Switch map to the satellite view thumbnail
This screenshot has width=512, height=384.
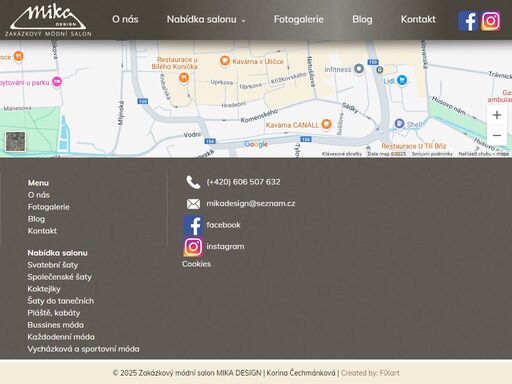click(x=15, y=141)
